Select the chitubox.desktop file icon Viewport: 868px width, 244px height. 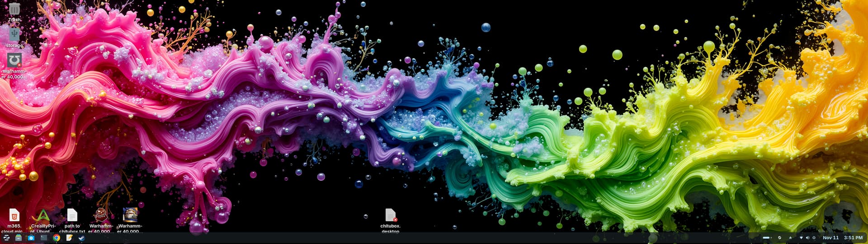(x=390, y=215)
